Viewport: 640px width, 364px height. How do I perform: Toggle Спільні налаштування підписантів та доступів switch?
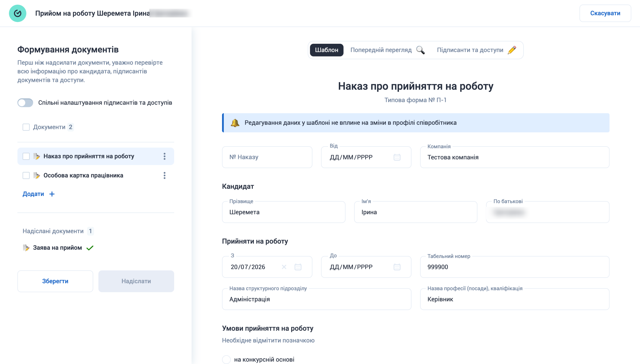pyautogui.click(x=25, y=103)
